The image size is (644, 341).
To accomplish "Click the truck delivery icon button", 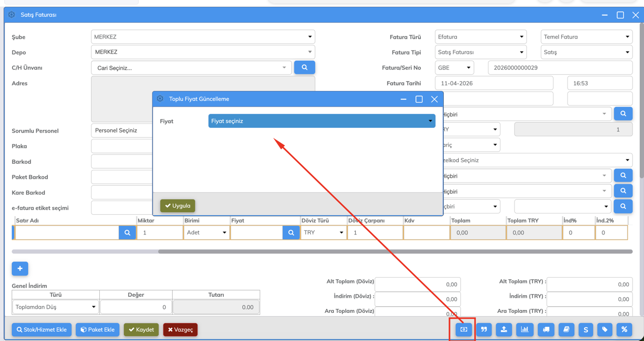I will [x=546, y=330].
